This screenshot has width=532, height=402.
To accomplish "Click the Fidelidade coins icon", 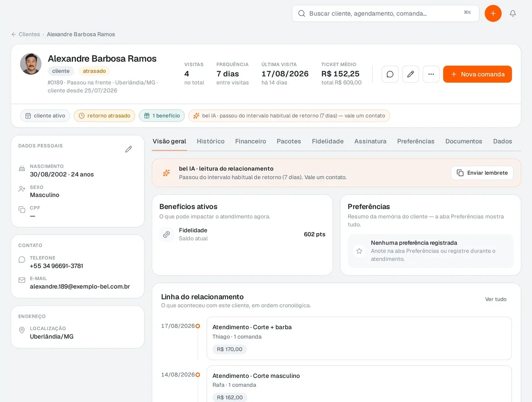I will tap(166, 234).
